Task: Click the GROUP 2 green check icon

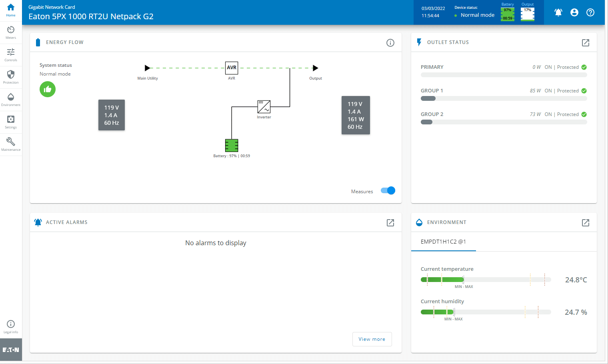Action: pos(584,114)
